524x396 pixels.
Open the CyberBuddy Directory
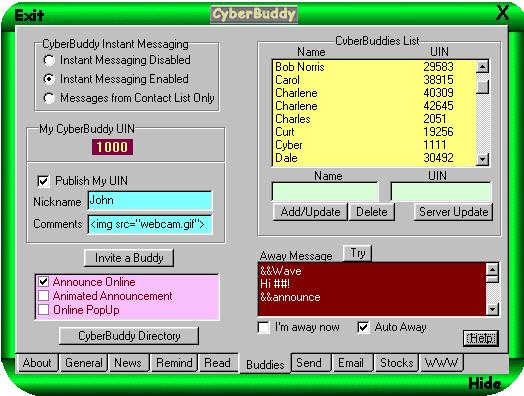coord(129,336)
